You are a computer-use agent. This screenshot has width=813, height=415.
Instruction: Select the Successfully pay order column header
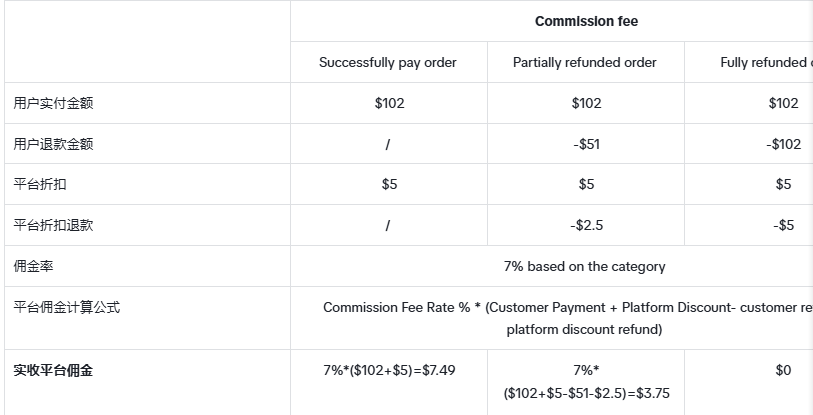(388, 62)
